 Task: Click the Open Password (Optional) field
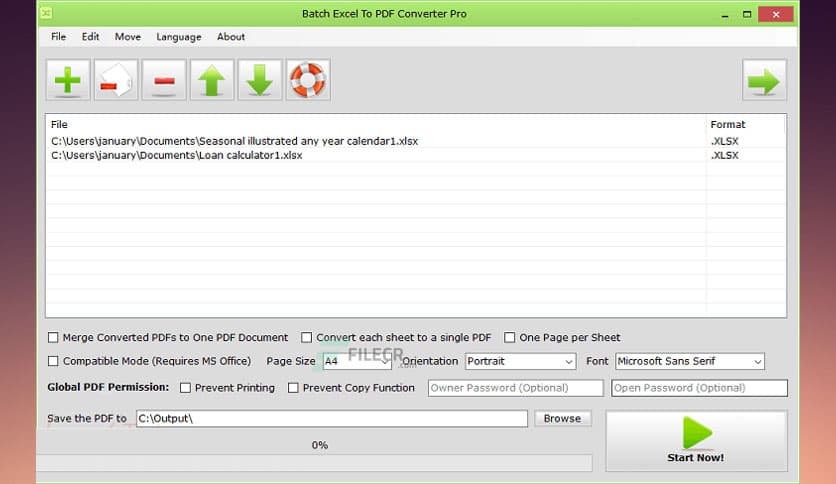[699, 388]
